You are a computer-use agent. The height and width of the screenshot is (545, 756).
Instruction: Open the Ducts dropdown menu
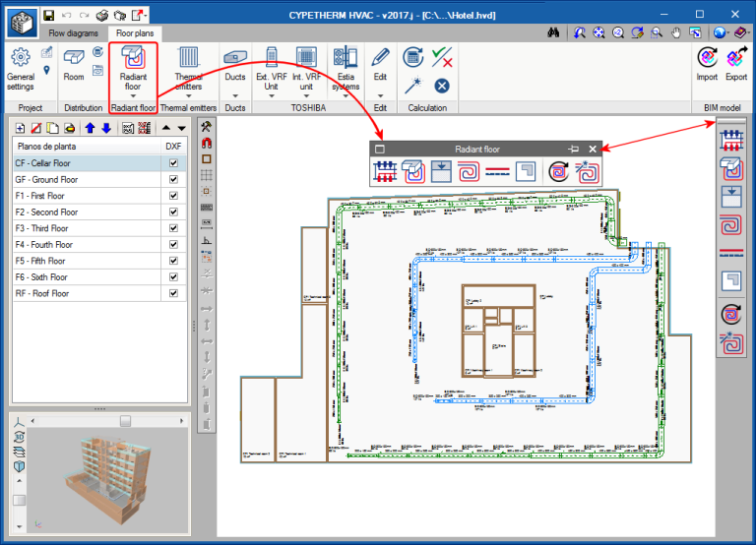(235, 95)
